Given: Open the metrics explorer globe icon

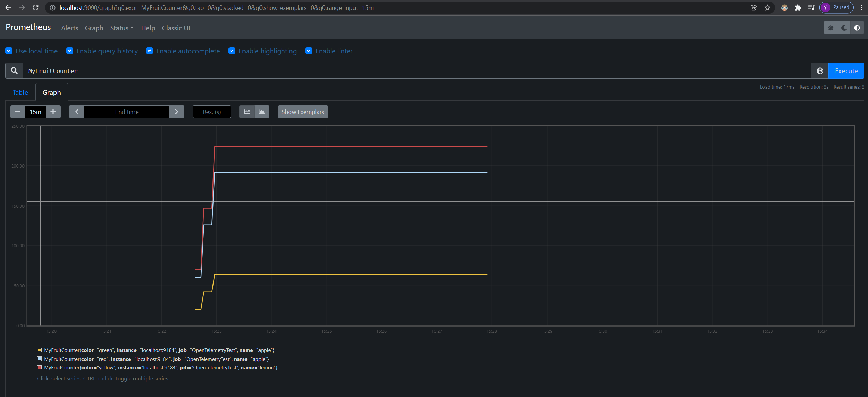Looking at the screenshot, I should click(x=820, y=70).
